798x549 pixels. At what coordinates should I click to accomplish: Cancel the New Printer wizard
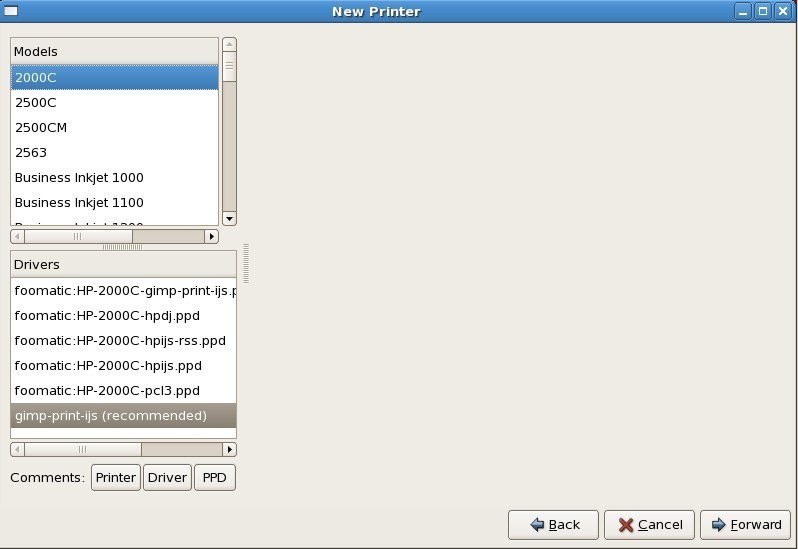649,525
